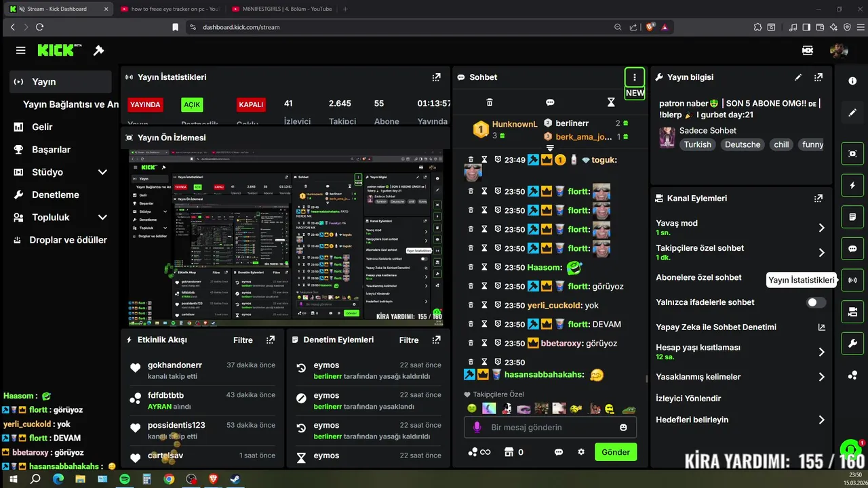The image size is (868, 488).
Task: Select Yayın in the left sidebar
Action: (x=61, y=82)
